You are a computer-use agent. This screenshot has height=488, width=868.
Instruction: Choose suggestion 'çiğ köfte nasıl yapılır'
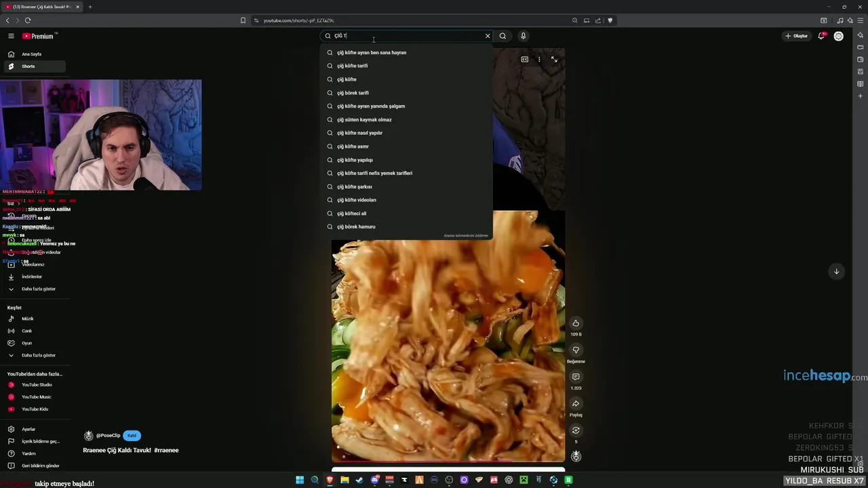pyautogui.click(x=407, y=133)
